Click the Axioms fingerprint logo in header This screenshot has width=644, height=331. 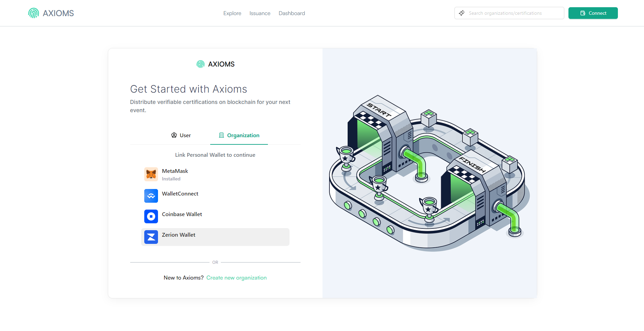33,13
